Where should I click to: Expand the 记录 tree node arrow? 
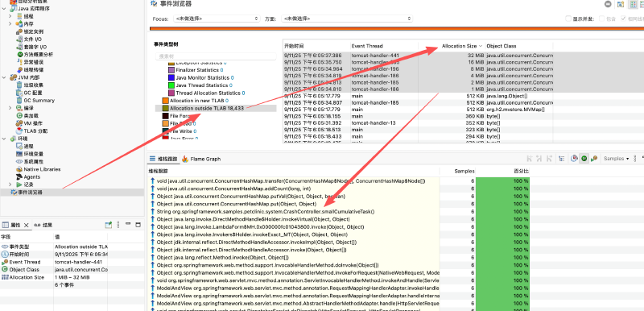tap(10, 185)
